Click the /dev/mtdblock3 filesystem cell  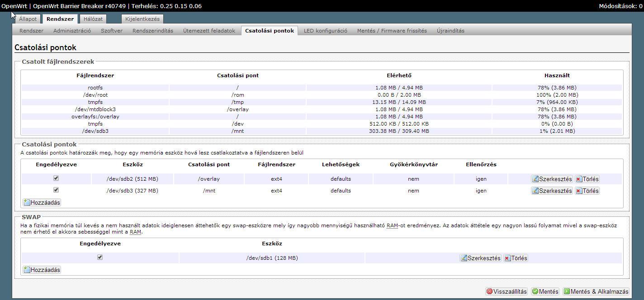coord(95,109)
